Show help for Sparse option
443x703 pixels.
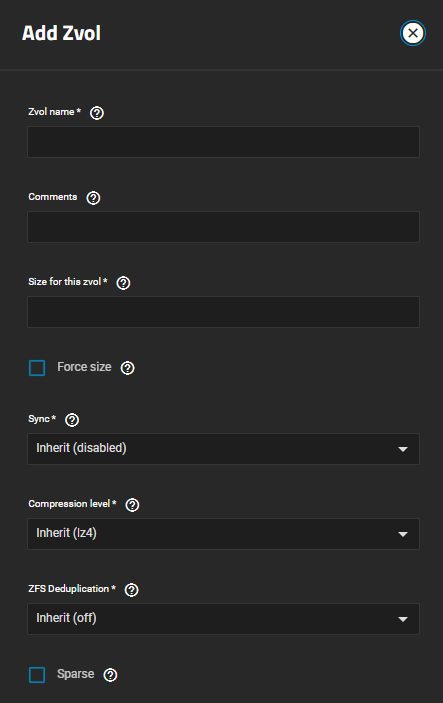coord(110,675)
